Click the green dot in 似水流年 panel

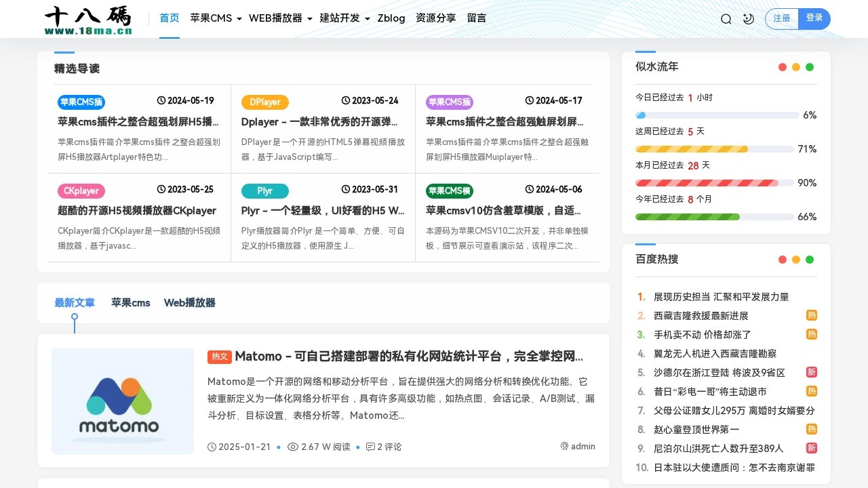pyautogui.click(x=810, y=67)
